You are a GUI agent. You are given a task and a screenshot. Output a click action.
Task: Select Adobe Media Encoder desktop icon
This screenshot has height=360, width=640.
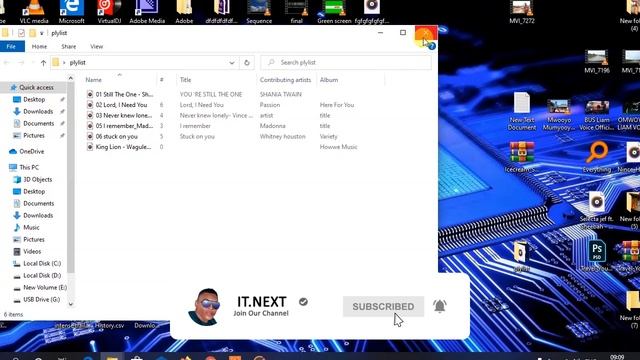tap(147, 12)
